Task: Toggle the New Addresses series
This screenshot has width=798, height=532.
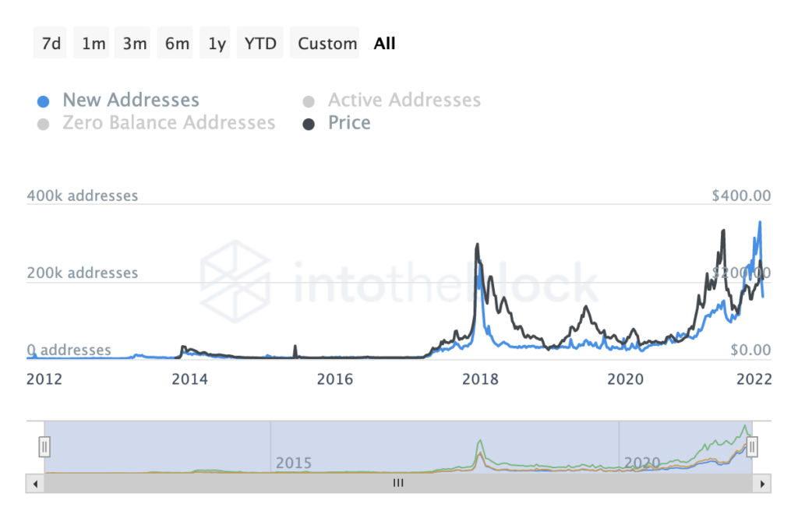Action: tap(131, 100)
